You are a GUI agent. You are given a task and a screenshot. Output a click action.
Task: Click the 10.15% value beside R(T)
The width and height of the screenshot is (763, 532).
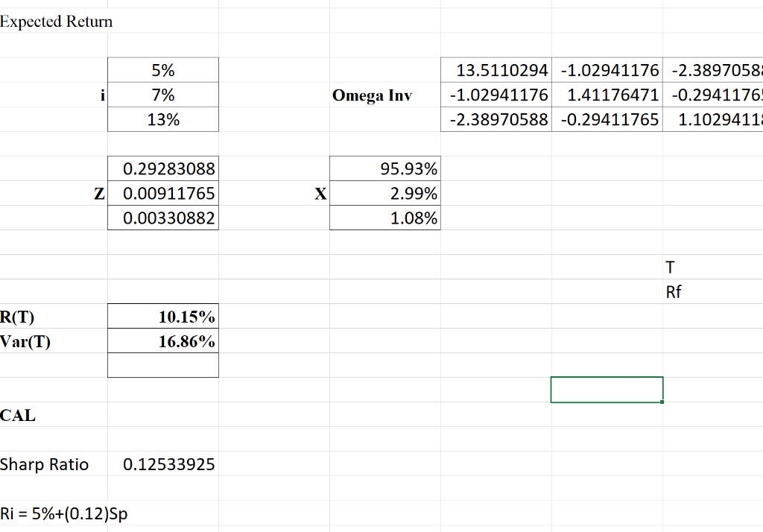click(x=162, y=316)
